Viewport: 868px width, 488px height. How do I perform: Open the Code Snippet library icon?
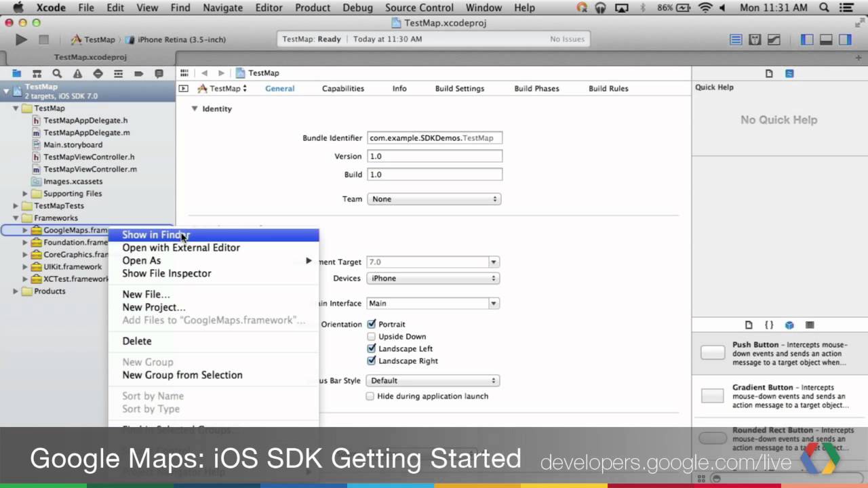(x=769, y=325)
